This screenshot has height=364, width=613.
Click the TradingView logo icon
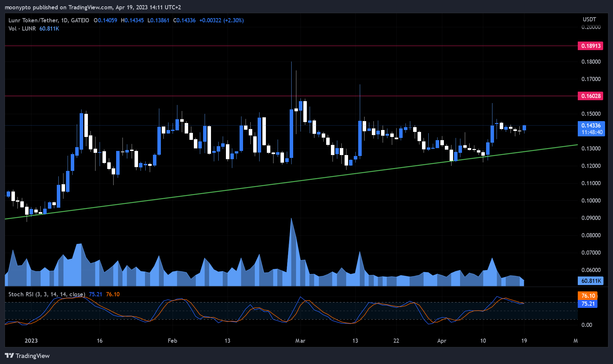9,355
